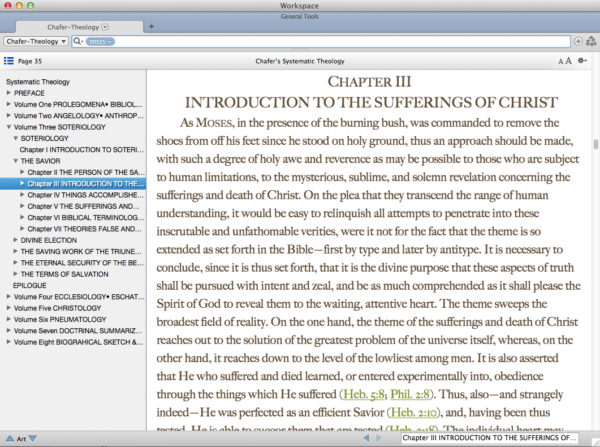Click the search magnifier icon

(77, 41)
